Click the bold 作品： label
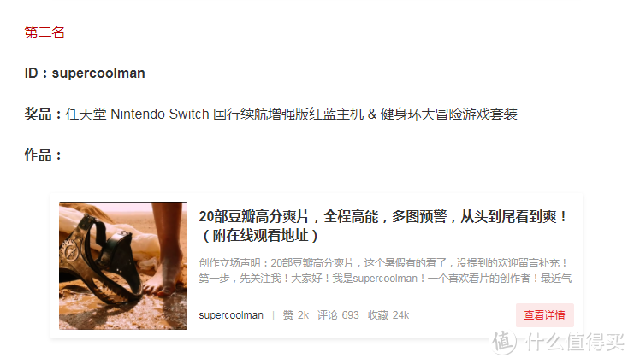The image size is (634, 364). tap(43, 155)
